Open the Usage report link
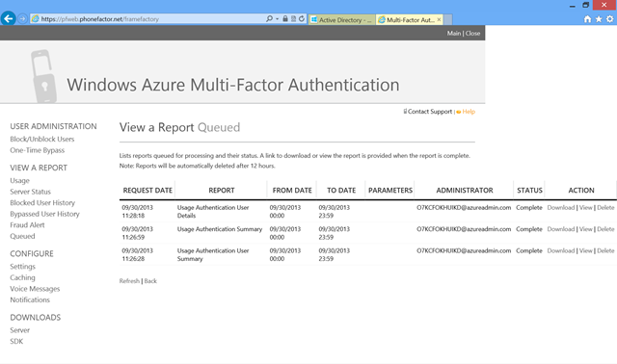This screenshot has width=617, height=364. 19,181
